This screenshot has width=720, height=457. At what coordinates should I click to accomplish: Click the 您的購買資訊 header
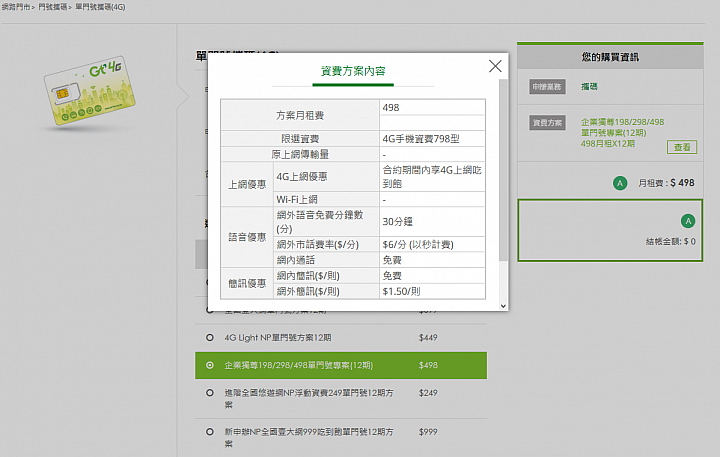tap(610, 57)
